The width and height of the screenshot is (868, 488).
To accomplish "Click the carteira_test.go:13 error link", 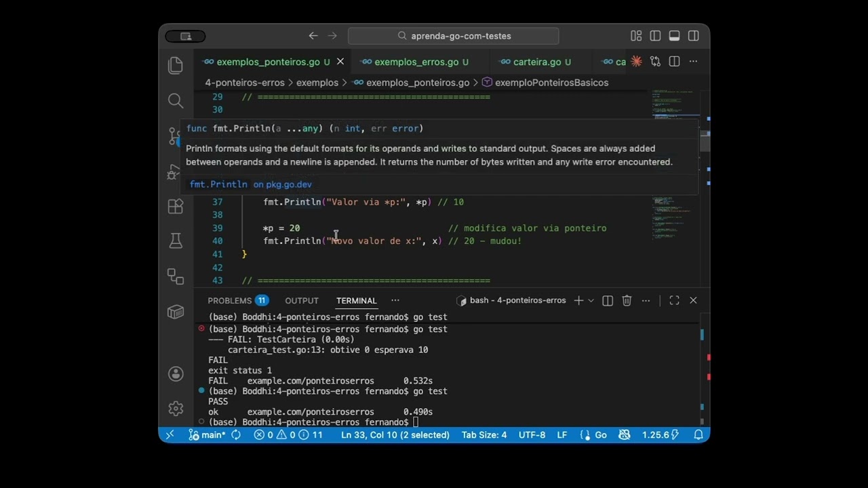I will point(276,350).
